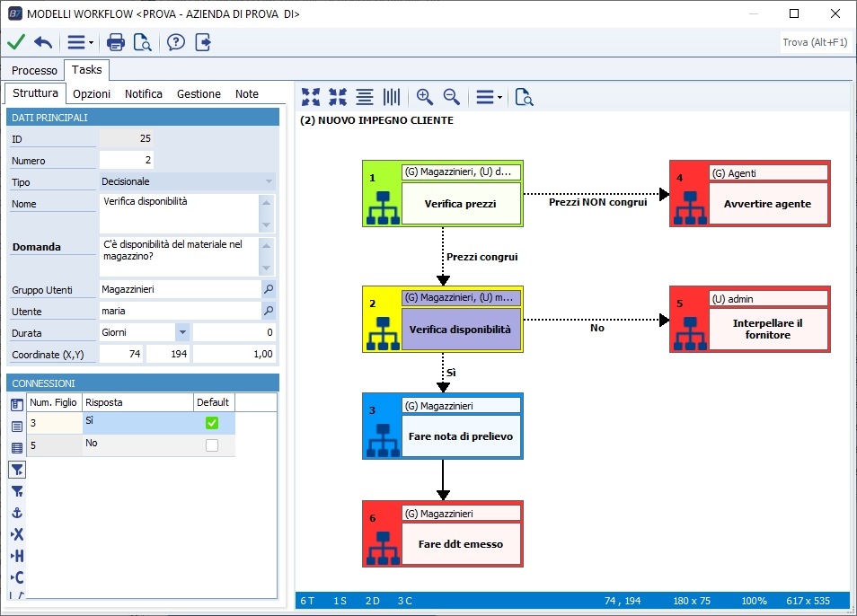
Task: Select the Sì response cell
Action: click(x=137, y=423)
